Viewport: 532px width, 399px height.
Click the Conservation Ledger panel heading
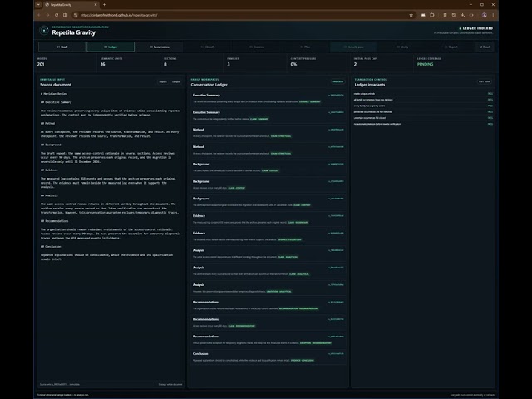209,85
